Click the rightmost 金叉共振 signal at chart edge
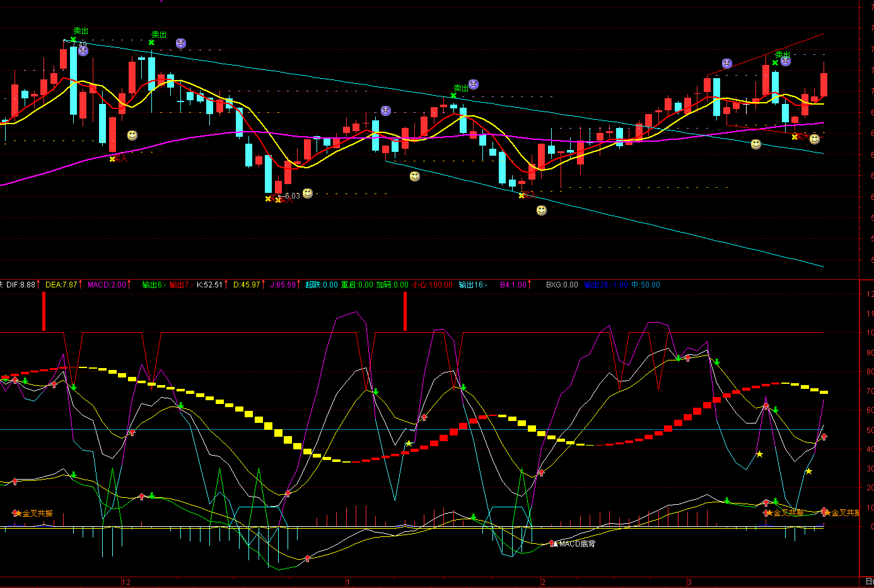This screenshot has width=874, height=588. (846, 513)
